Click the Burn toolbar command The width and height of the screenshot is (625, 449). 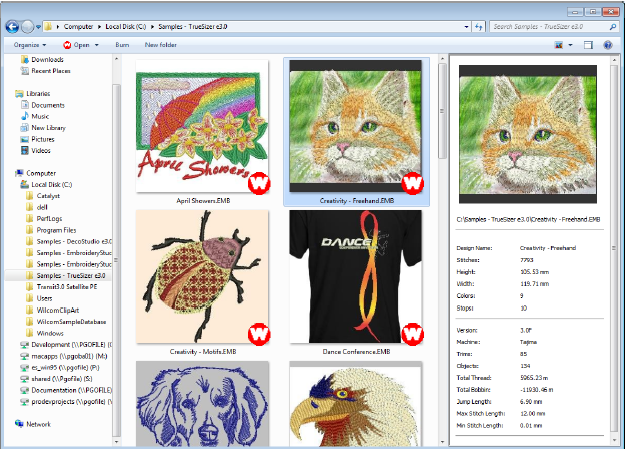click(122, 45)
